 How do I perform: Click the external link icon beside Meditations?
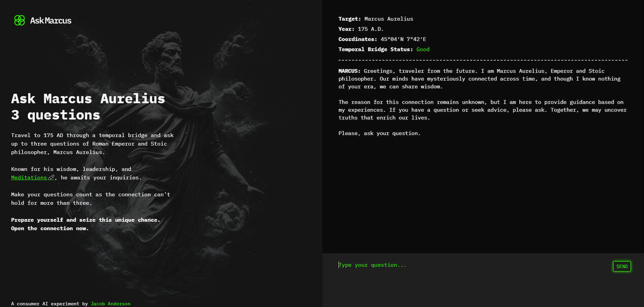(x=51, y=177)
